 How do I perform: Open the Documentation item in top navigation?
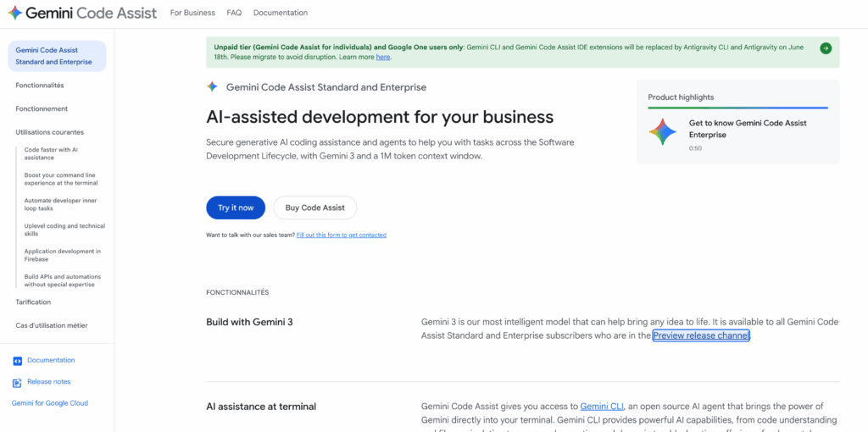(281, 13)
